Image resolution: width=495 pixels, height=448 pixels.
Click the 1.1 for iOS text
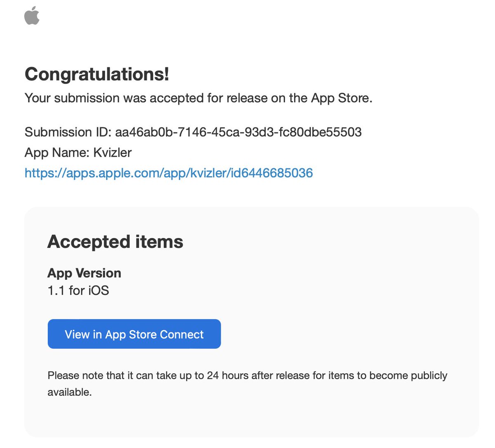[x=78, y=290]
